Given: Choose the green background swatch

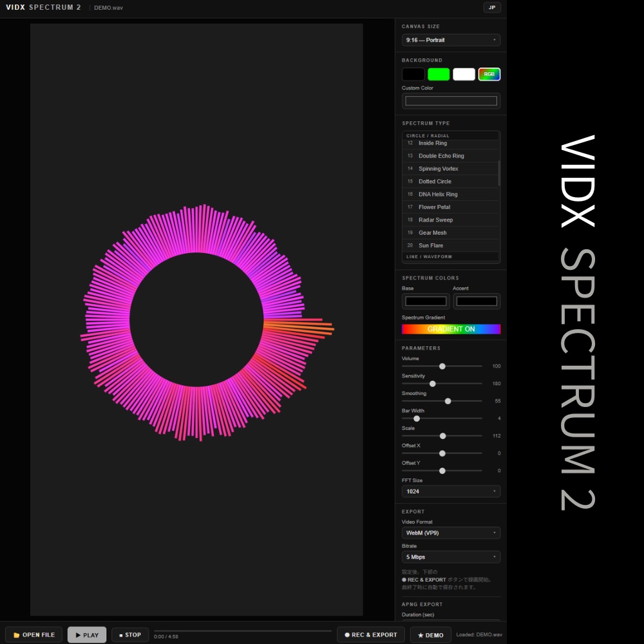Looking at the screenshot, I should (x=438, y=74).
